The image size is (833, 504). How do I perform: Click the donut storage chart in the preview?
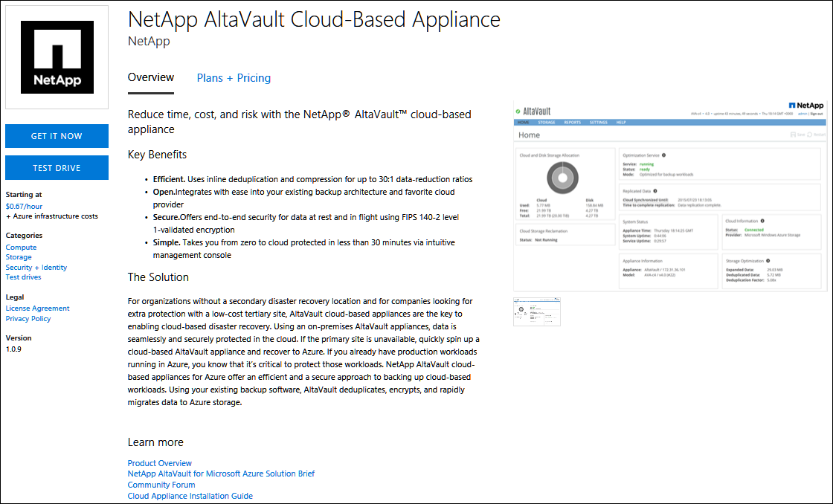coord(562,178)
